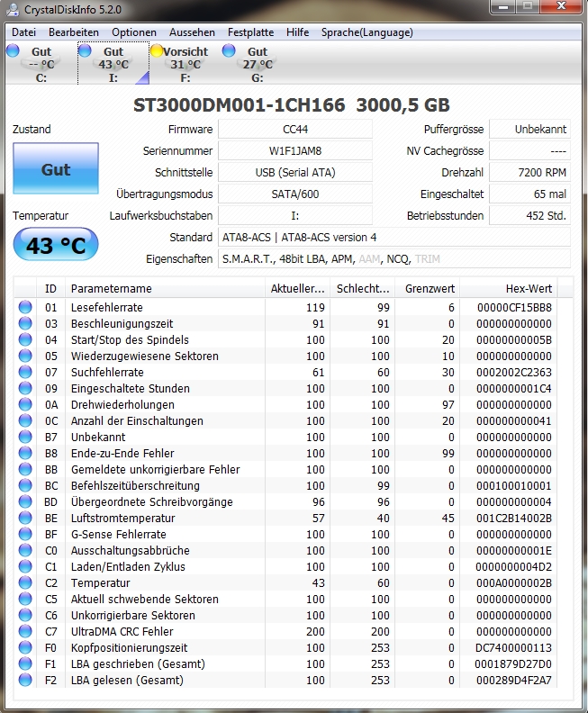Click the Parametername column header
Screen dimensions: 588x713
pos(165,288)
